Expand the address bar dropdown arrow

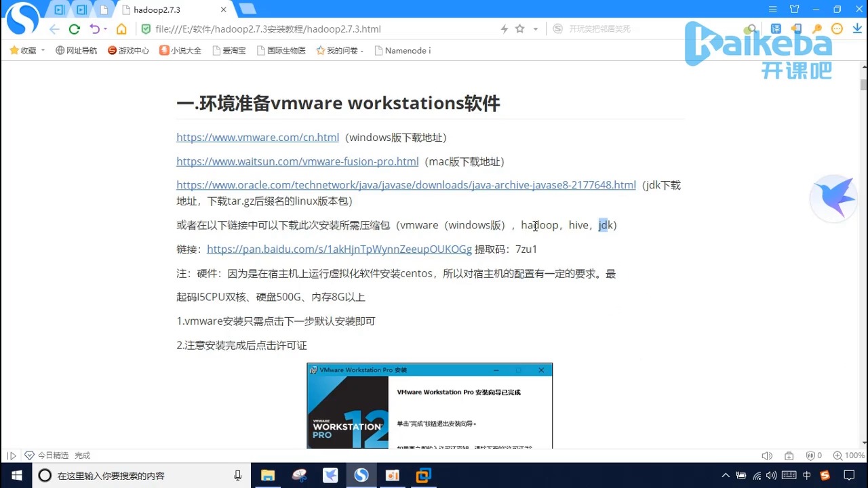coord(536,29)
